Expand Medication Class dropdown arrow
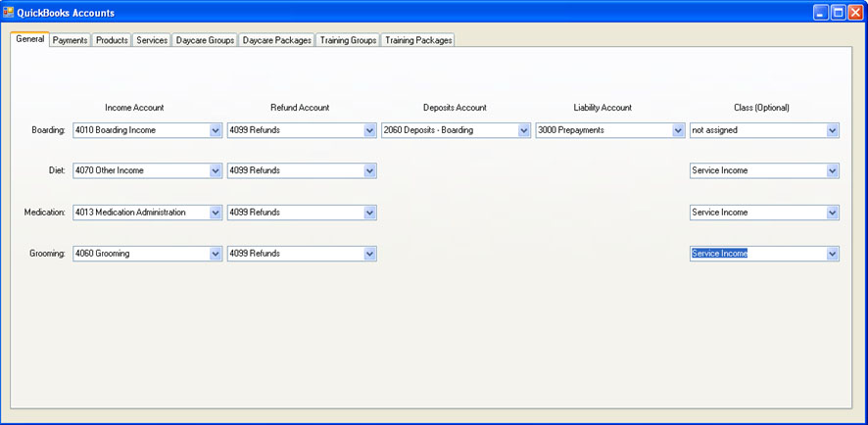The width and height of the screenshot is (868, 425). [x=832, y=212]
